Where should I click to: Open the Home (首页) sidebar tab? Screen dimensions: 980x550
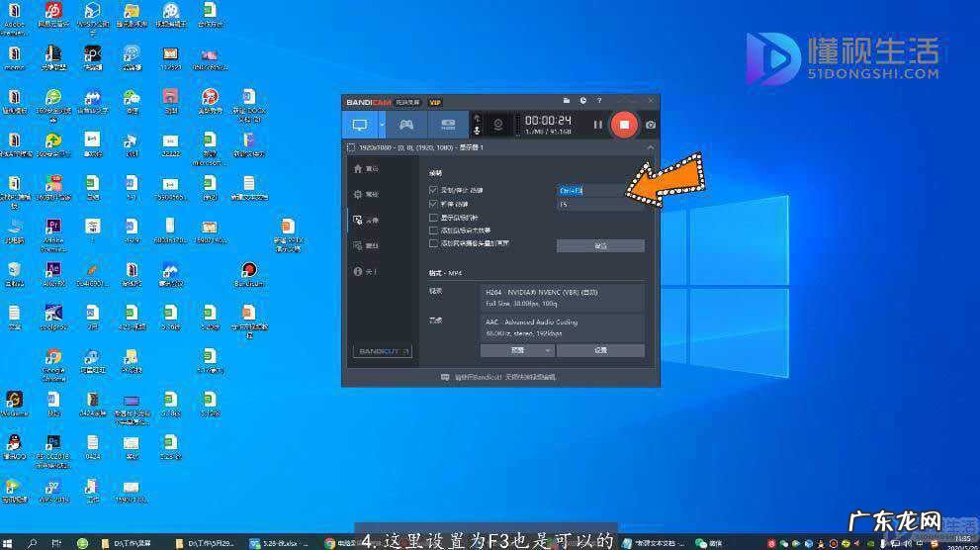pyautogui.click(x=366, y=169)
